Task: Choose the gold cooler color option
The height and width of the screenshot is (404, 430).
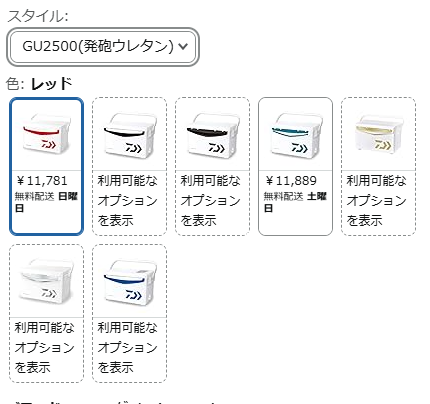Action: pos(378,166)
